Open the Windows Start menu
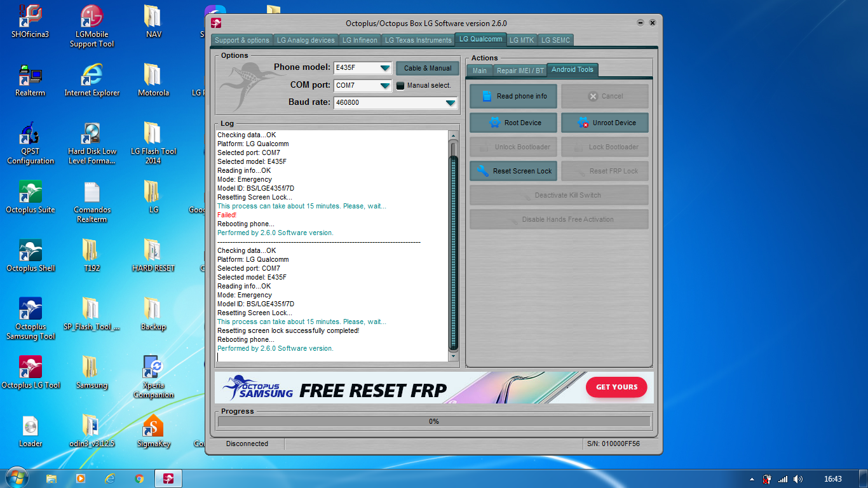 pos(17,478)
